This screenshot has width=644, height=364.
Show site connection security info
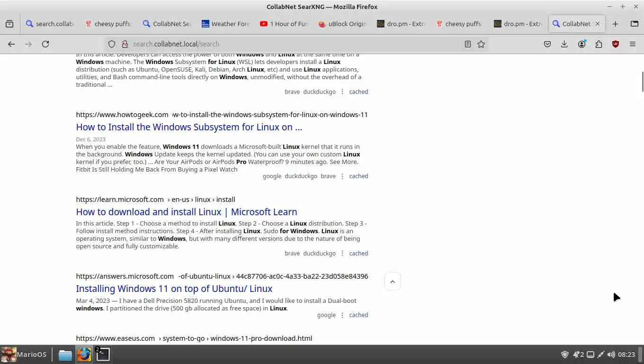click(125, 44)
